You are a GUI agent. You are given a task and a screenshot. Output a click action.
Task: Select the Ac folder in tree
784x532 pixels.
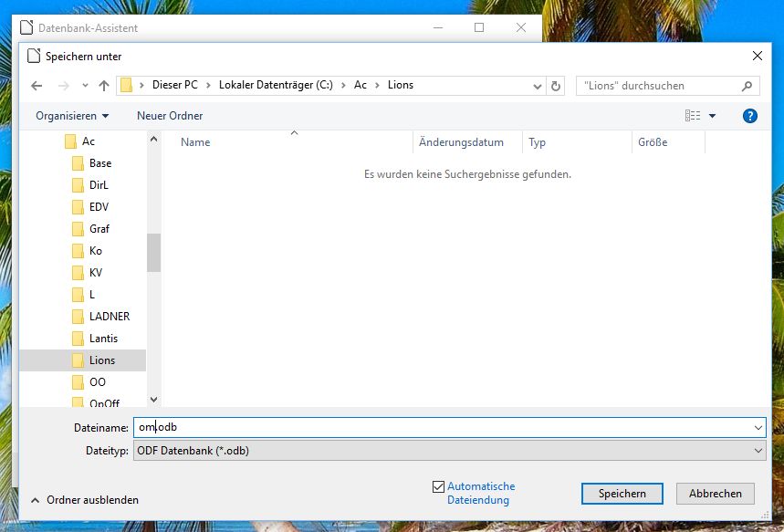80,141
